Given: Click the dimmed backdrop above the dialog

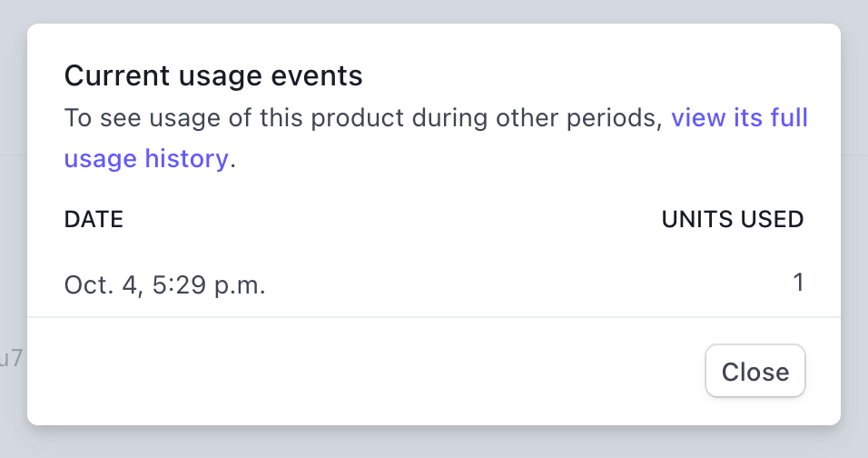Looking at the screenshot, I should 434,11.
